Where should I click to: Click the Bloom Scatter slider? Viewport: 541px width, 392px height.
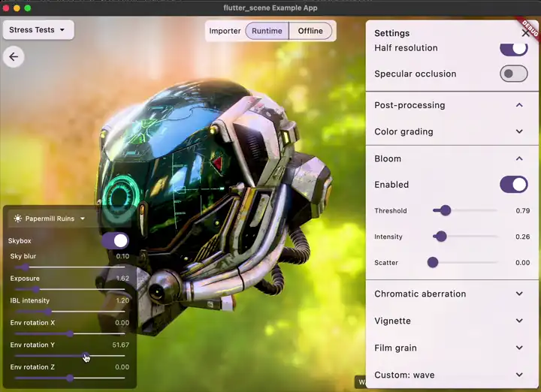[463, 262]
